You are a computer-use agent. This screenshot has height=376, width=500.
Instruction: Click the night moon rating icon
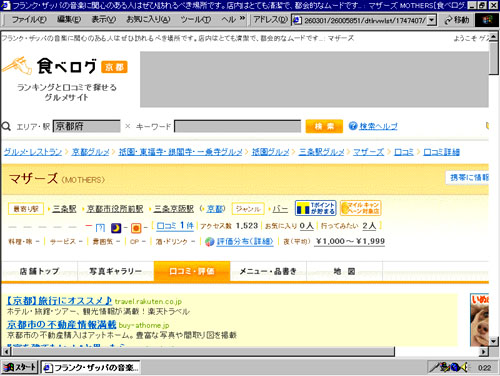click(x=116, y=228)
